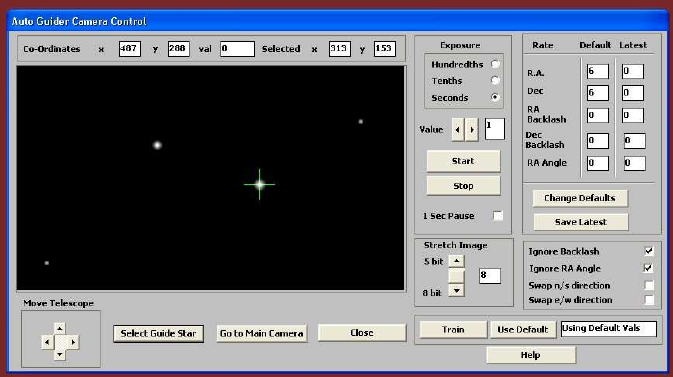
Task: Click the stretch image slider thumb
Action: (456, 276)
